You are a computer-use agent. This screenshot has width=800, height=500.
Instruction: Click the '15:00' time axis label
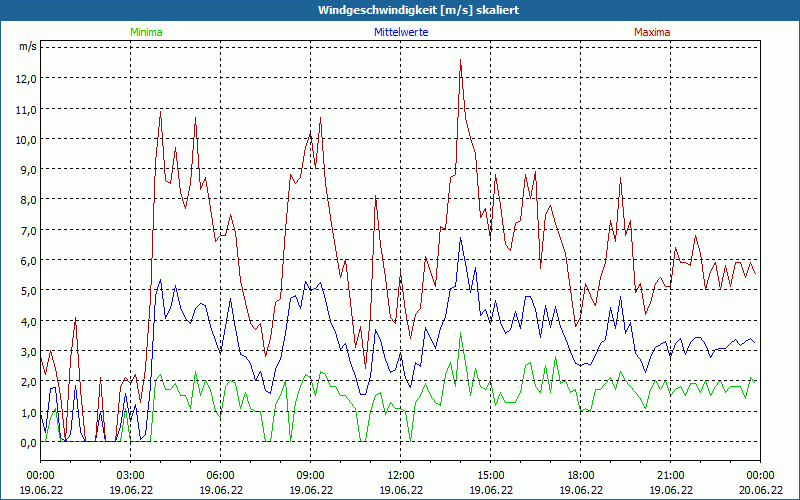tap(490, 476)
